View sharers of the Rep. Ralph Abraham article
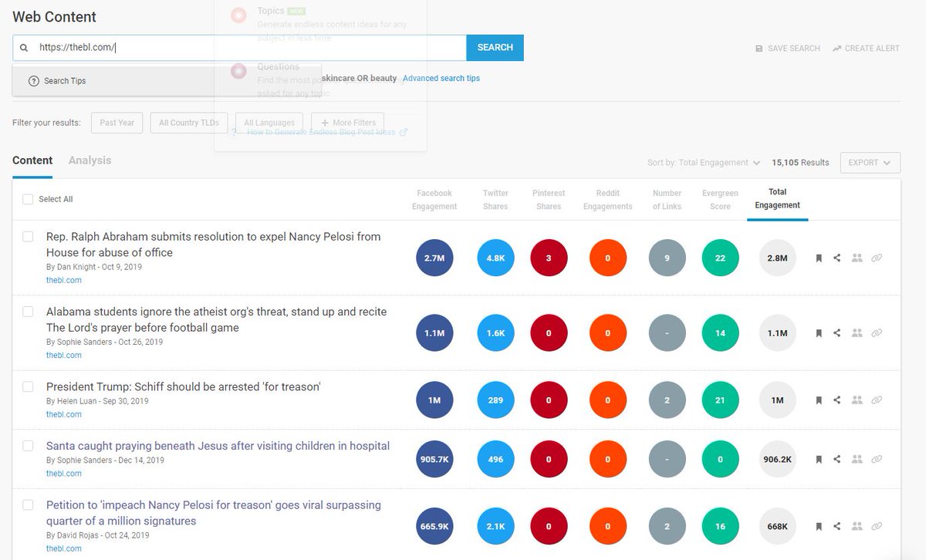926x560 pixels. click(857, 258)
